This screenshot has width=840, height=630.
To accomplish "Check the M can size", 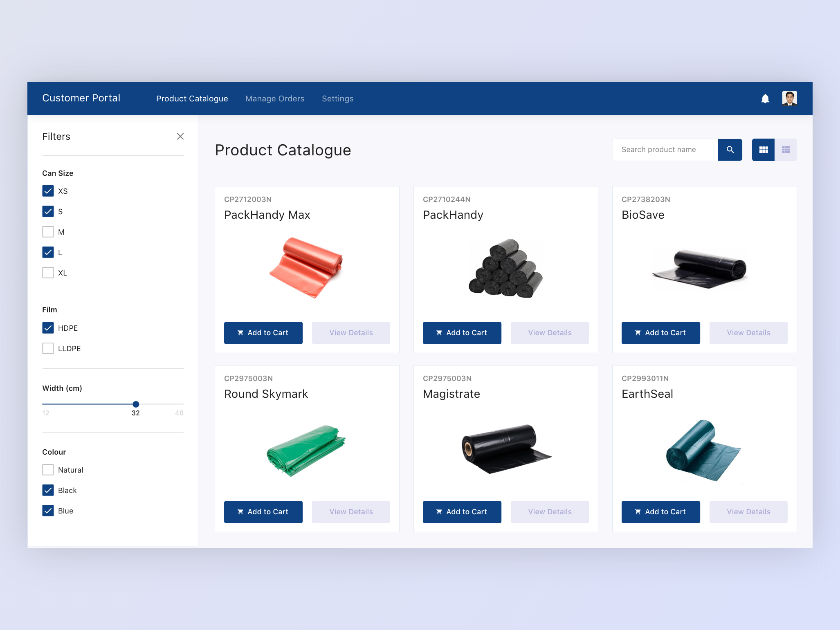I will point(48,232).
